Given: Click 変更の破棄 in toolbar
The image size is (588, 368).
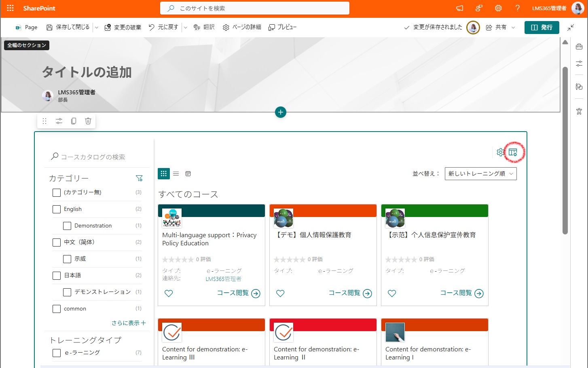Looking at the screenshot, I should pos(123,27).
